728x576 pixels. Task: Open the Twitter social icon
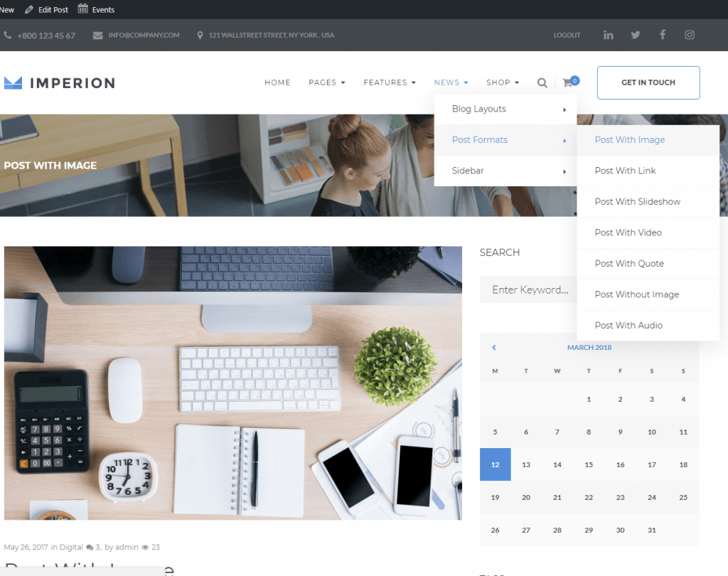[635, 35]
